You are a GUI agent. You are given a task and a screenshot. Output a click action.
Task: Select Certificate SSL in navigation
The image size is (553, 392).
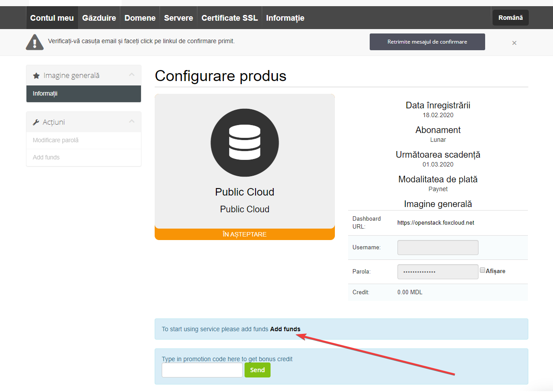[230, 18]
